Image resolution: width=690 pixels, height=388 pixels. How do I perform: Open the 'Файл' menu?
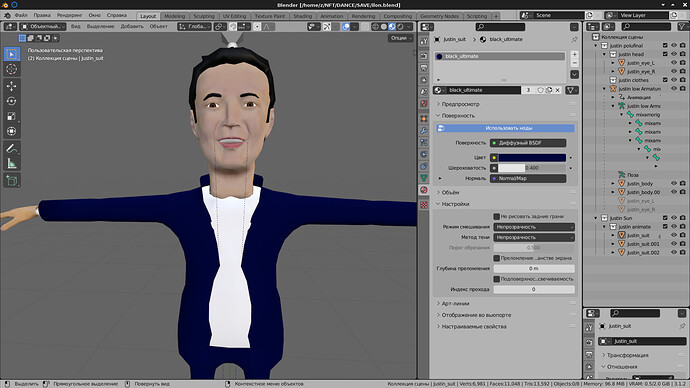[x=21, y=15]
